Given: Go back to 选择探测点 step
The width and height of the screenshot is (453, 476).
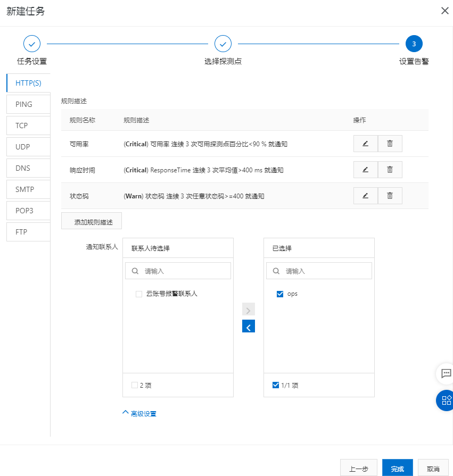Looking at the screenshot, I should pos(223,44).
